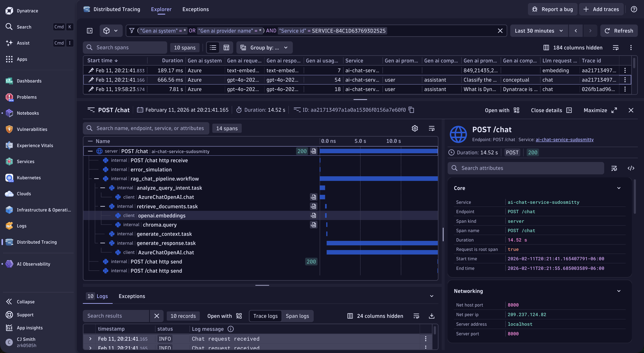
Task: Open the help question mark icon
Action: point(634,9)
